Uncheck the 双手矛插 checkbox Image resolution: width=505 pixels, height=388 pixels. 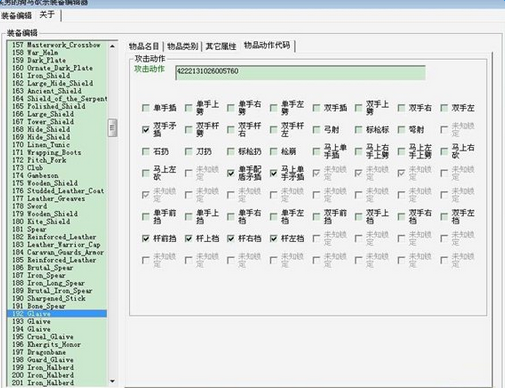[x=146, y=130]
